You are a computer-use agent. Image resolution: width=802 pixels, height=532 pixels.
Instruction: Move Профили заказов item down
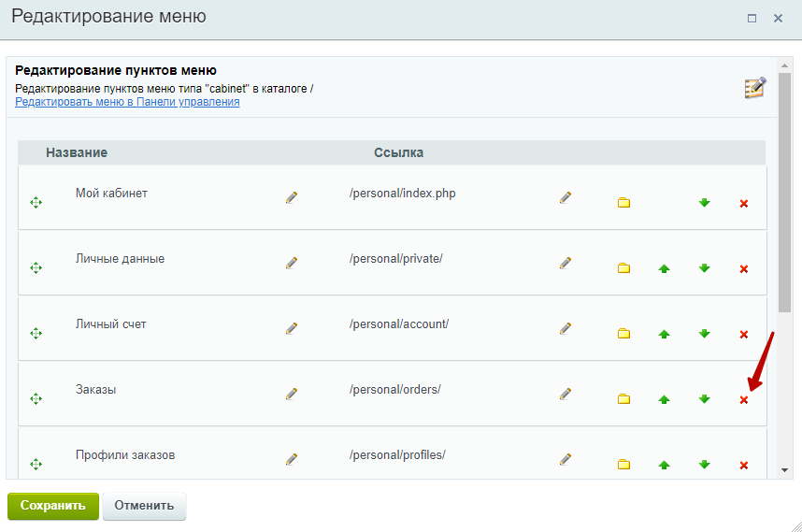pos(704,465)
